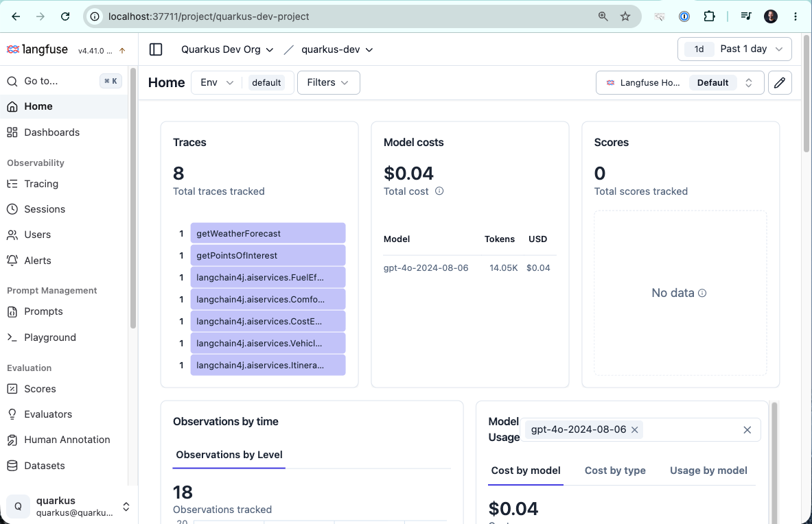Open Dashboards in the sidebar
This screenshot has height=524, width=812.
(65, 132)
